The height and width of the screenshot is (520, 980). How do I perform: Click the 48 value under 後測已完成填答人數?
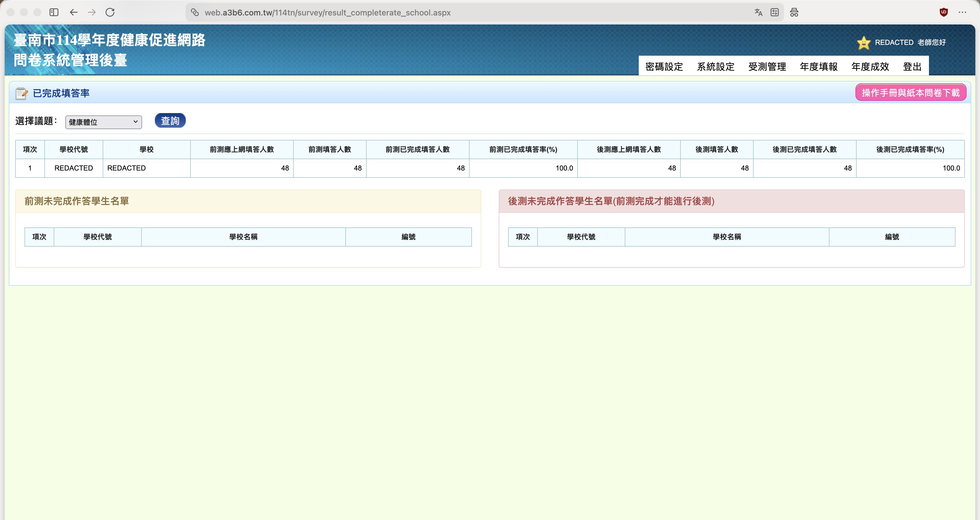[x=848, y=168]
